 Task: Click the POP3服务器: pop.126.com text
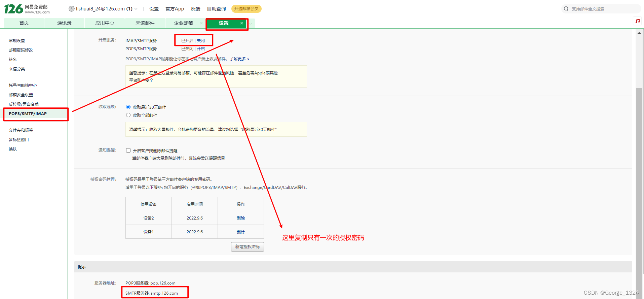[x=150, y=283]
